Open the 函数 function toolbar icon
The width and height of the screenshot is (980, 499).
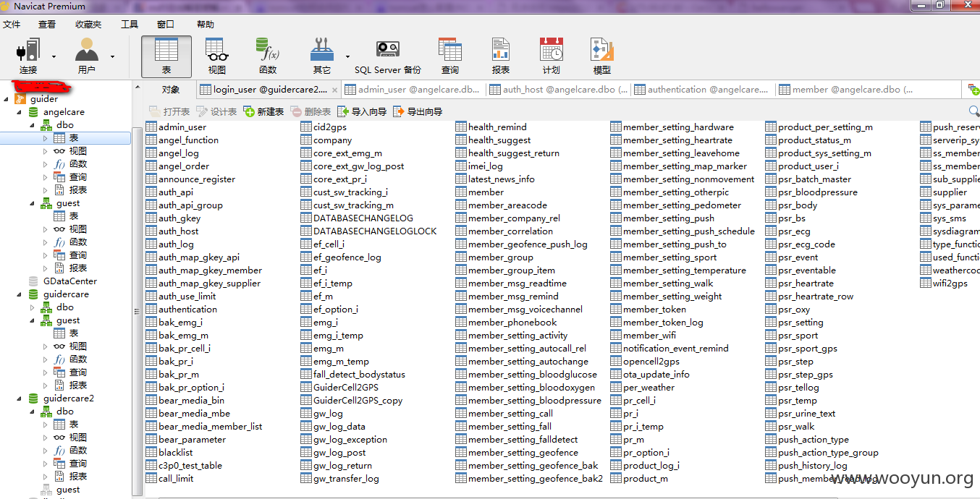[267, 57]
